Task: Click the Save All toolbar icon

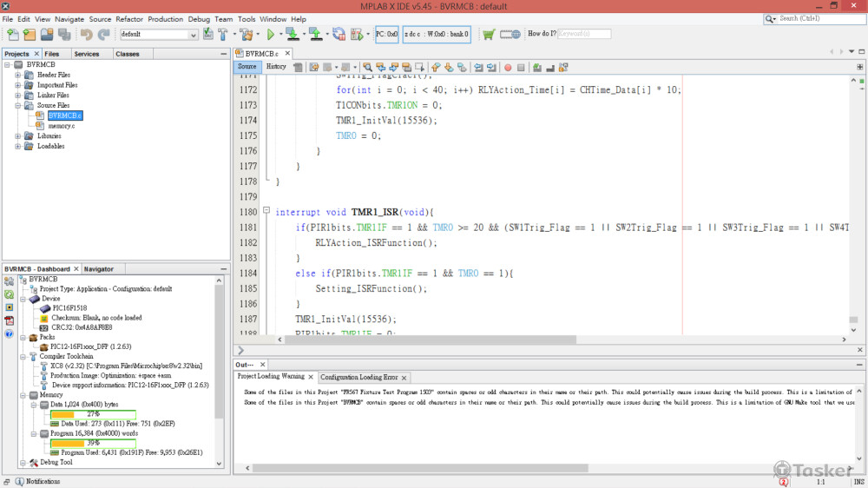Action: [x=65, y=35]
